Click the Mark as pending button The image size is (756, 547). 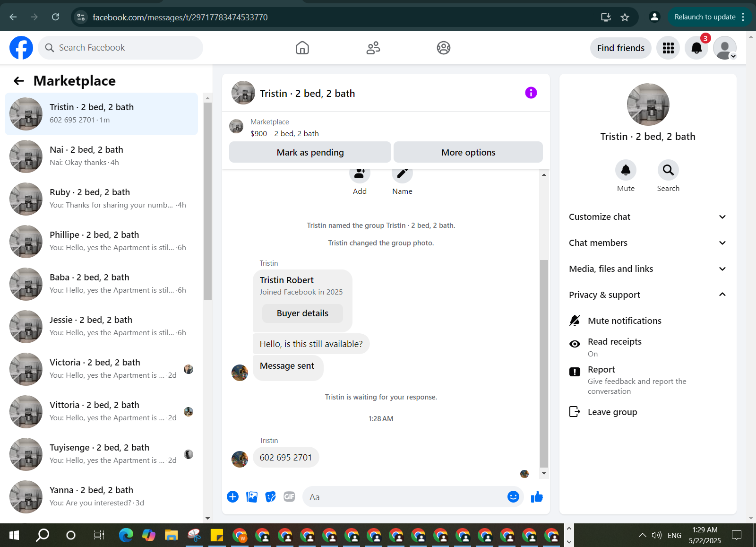(x=310, y=152)
